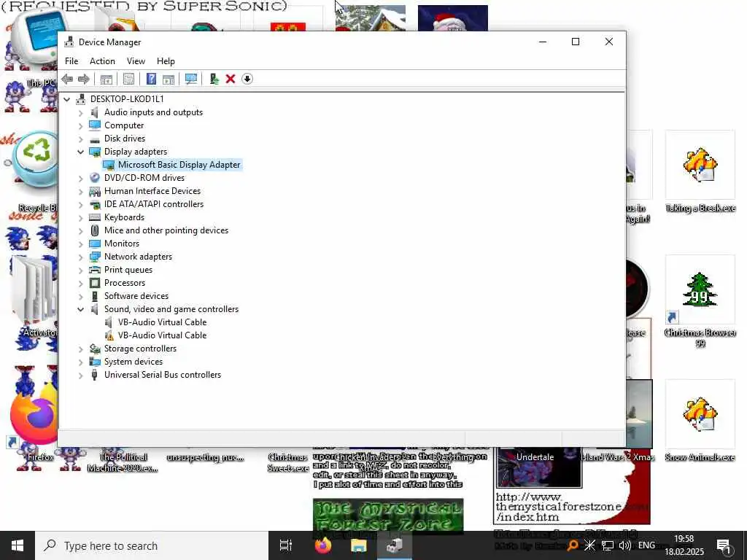Collapse Sound, video and game controllers
This screenshot has height=560, width=747.
point(80,309)
